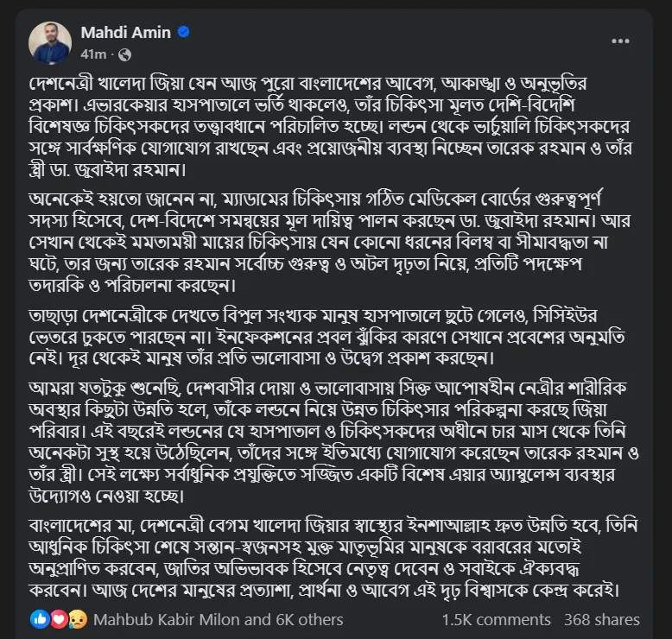Viewport: 672px width, 639px height.
Task: View the 368 shares list
Action: pos(602,619)
